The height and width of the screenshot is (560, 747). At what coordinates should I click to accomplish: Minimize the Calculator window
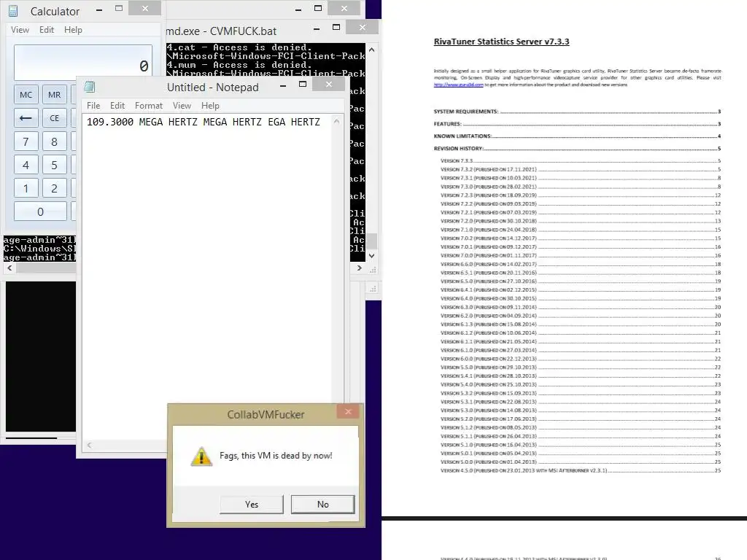99,9
